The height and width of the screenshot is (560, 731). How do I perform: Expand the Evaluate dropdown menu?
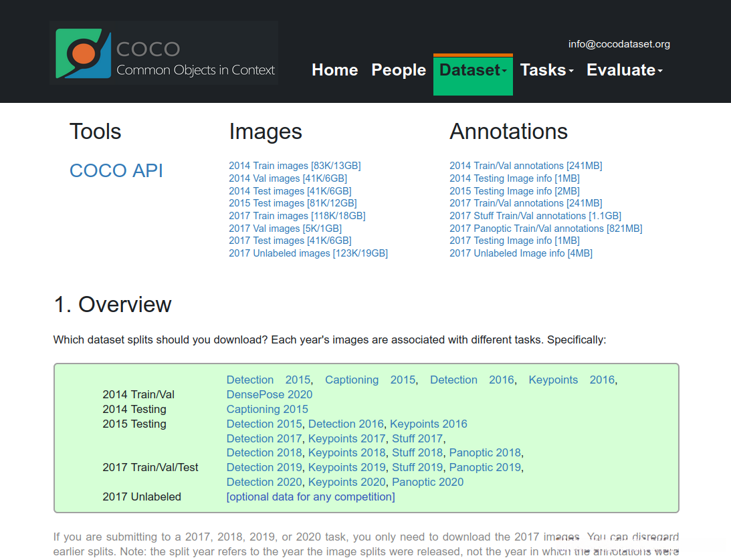[x=624, y=70]
